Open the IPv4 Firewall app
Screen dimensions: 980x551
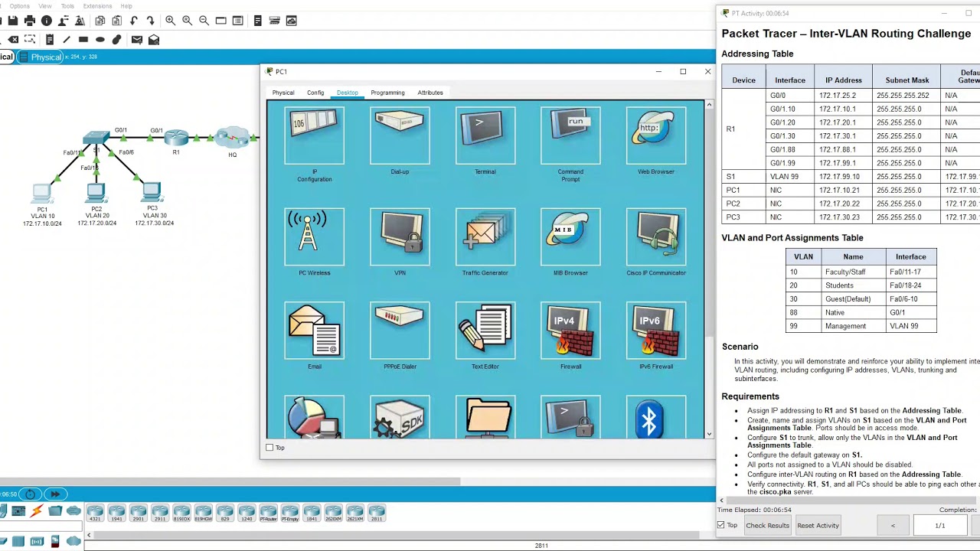pyautogui.click(x=570, y=331)
